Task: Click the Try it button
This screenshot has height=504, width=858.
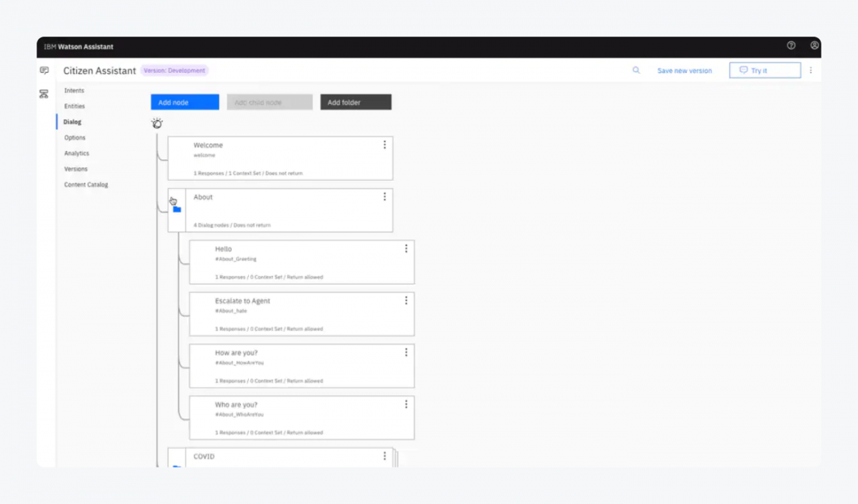Action: click(x=765, y=70)
